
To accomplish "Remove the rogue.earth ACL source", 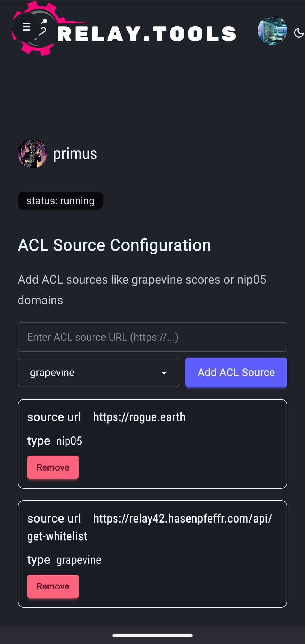I will click(53, 467).
